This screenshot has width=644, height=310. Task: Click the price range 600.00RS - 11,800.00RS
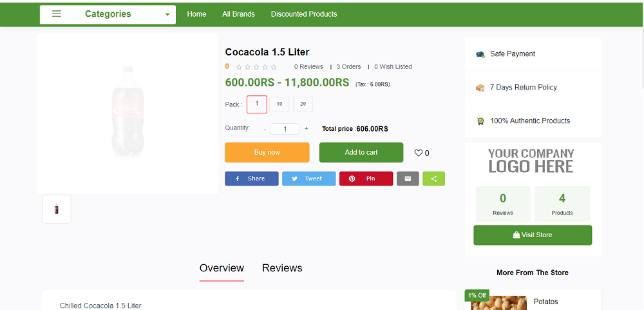pos(287,82)
